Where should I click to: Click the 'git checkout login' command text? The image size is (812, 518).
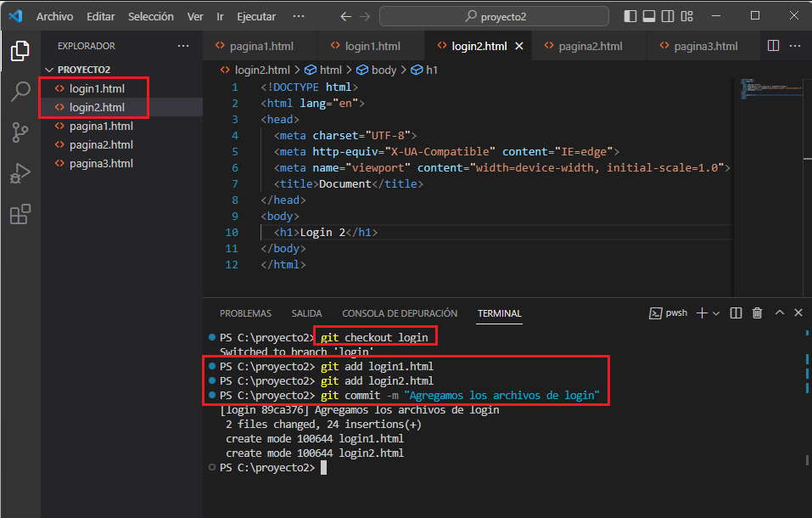click(374, 338)
